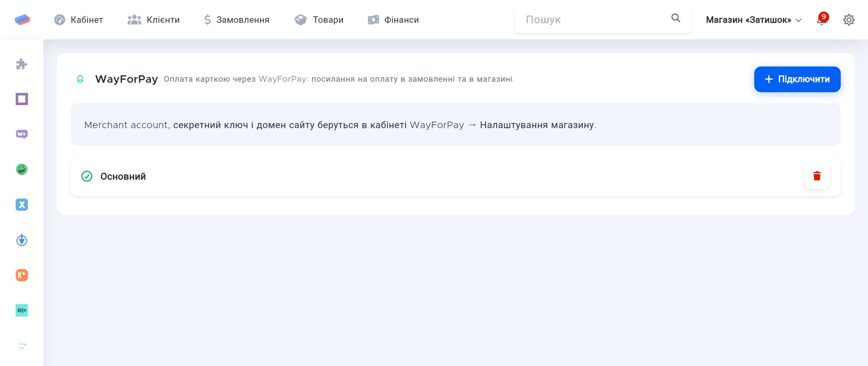
Task: Open the orange K+ integration icon
Action: [x=22, y=275]
